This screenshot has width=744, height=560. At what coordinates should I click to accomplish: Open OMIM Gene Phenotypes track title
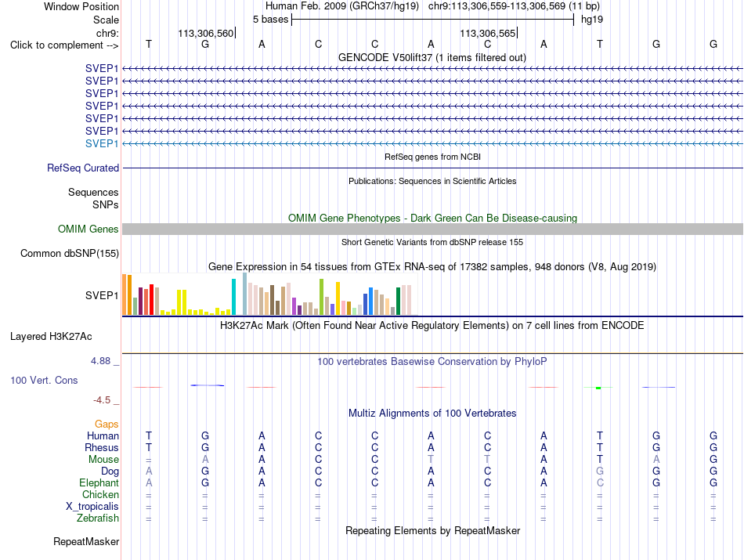click(432, 218)
